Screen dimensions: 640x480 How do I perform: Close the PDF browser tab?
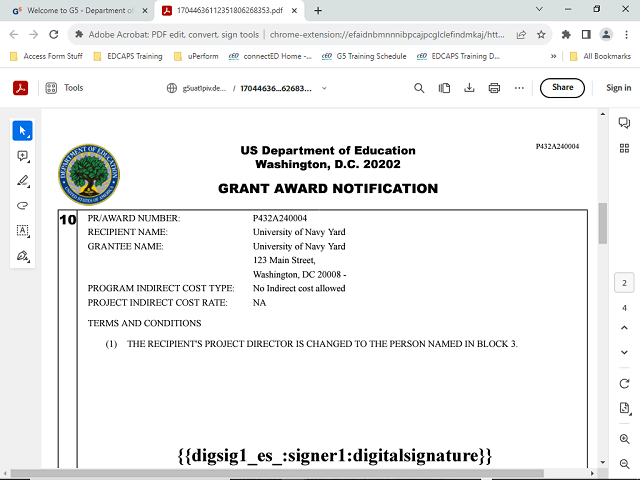(294, 11)
